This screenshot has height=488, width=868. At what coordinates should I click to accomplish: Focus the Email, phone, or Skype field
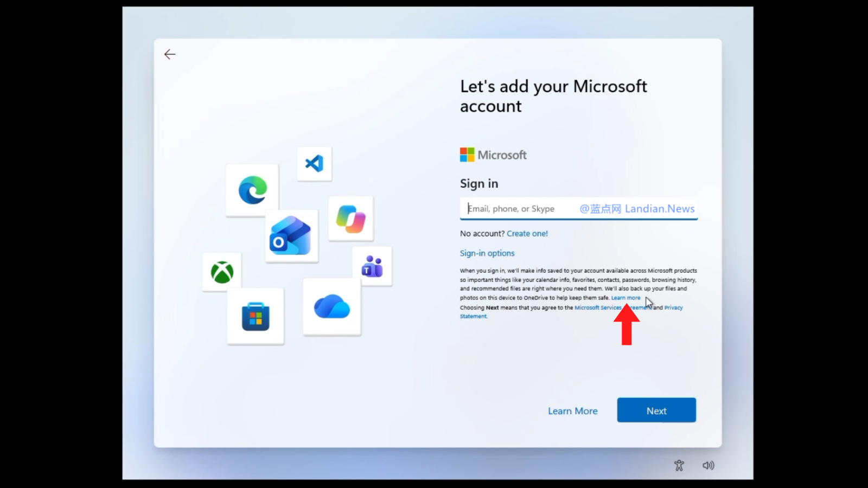click(579, 209)
